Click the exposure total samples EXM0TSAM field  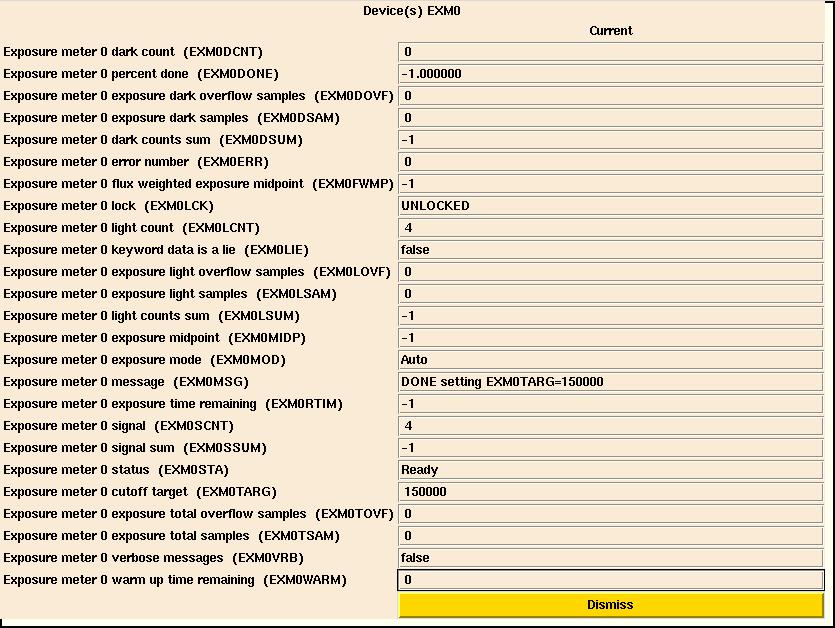[x=610, y=536]
